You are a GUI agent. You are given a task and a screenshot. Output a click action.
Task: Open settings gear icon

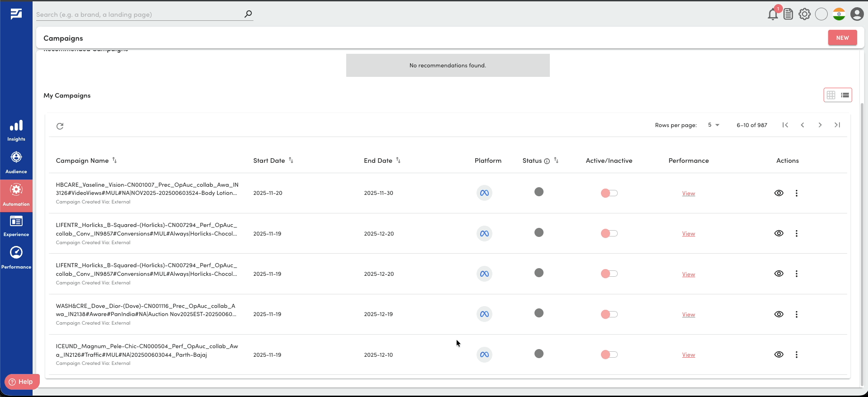pos(805,14)
